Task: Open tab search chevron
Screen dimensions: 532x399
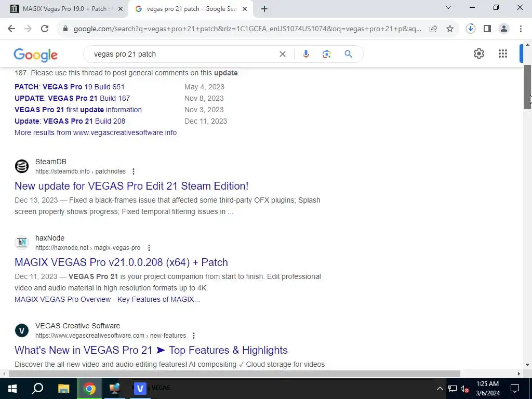Action: pyautogui.click(x=448, y=7)
